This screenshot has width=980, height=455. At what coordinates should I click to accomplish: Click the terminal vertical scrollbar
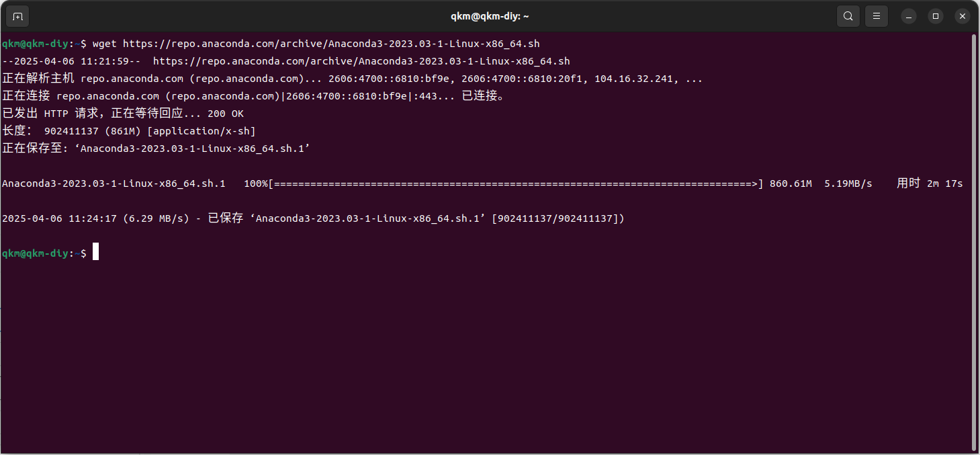(x=974, y=242)
